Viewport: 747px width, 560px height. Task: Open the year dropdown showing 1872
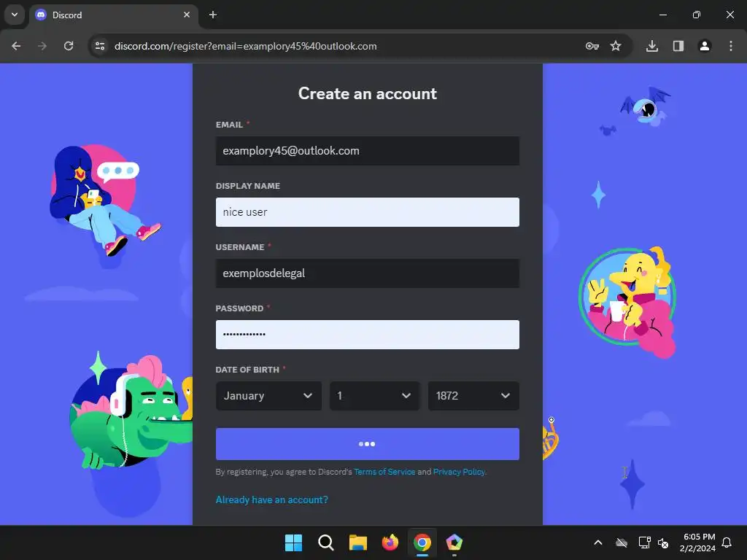[473, 396]
